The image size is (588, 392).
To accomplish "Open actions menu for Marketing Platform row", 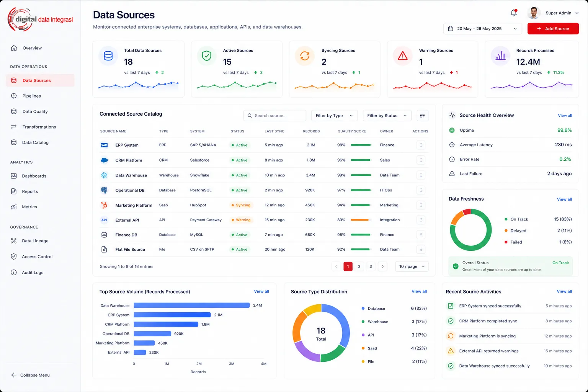I will pyautogui.click(x=421, y=205).
